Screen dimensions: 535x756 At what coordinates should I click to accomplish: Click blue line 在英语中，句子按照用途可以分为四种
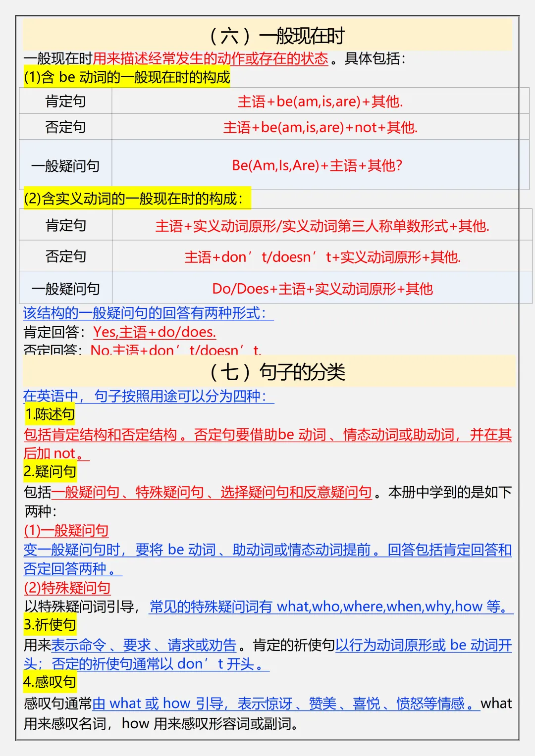148,396
